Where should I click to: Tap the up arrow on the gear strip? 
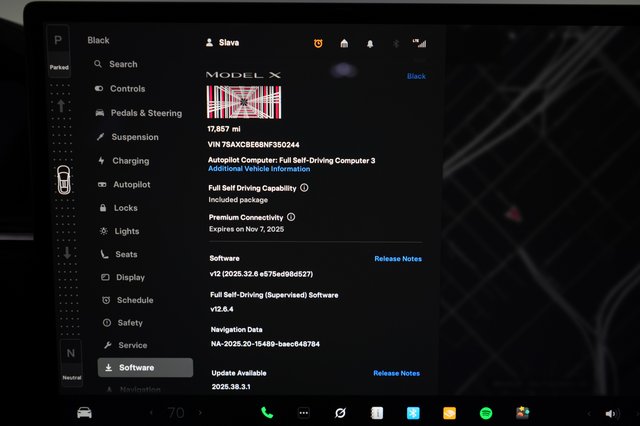[x=61, y=106]
